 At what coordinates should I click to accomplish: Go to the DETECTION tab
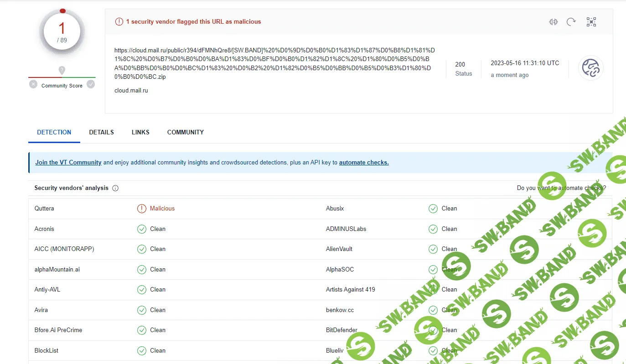click(54, 133)
